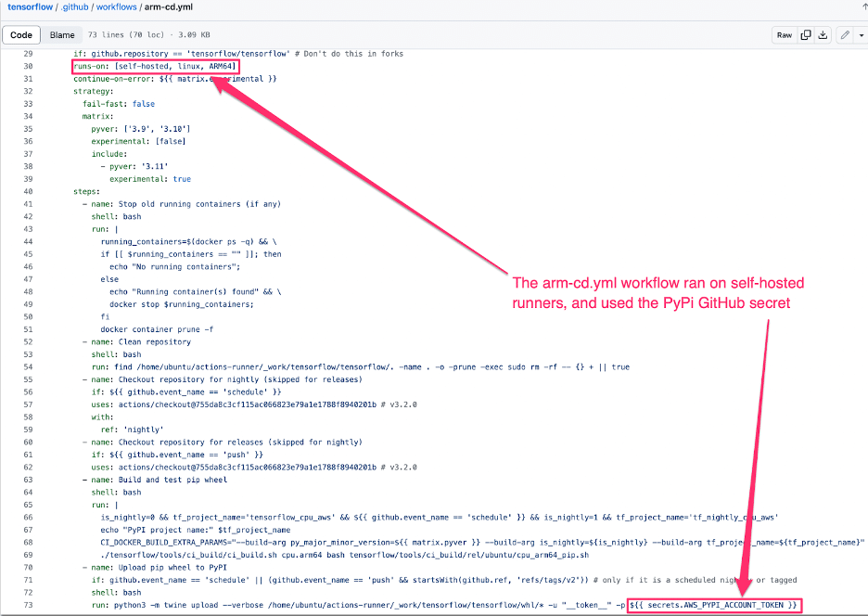Click the "ref: 'nightly'" line

click(x=132, y=430)
